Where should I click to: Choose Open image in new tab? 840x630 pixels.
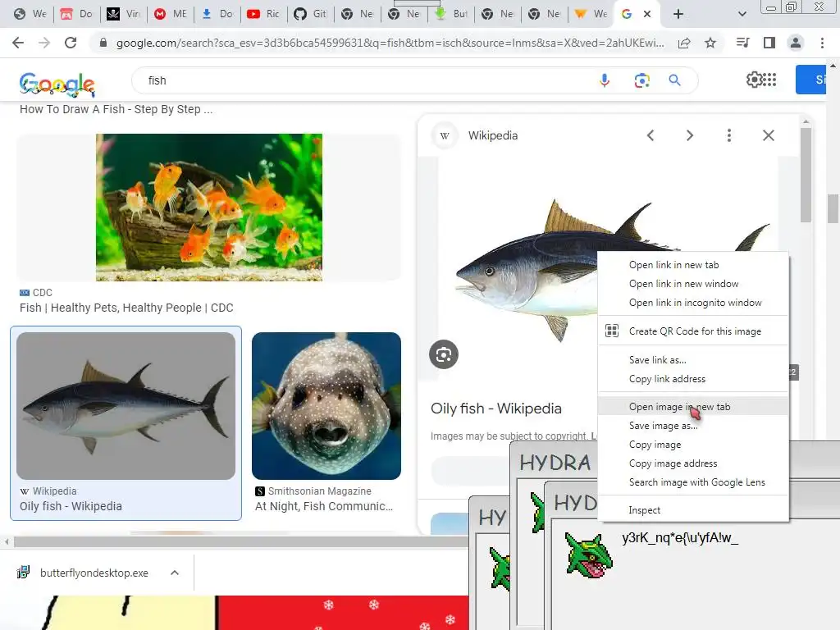(x=693, y=407)
